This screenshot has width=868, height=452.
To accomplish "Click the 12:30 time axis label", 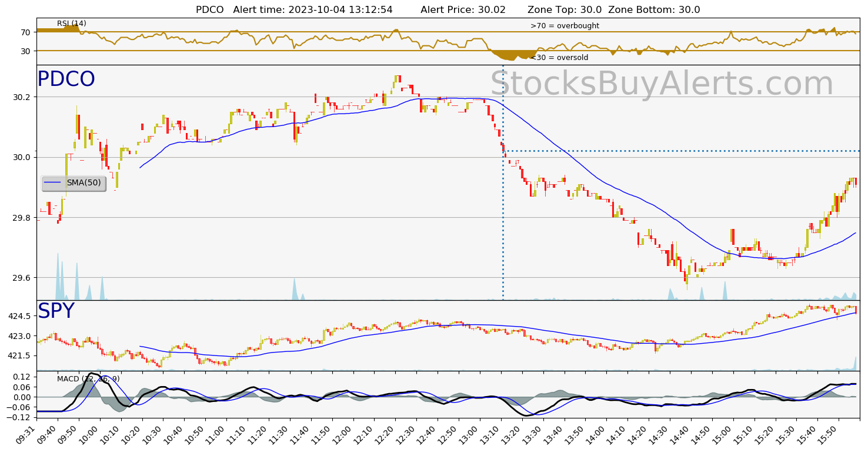I will point(407,434).
